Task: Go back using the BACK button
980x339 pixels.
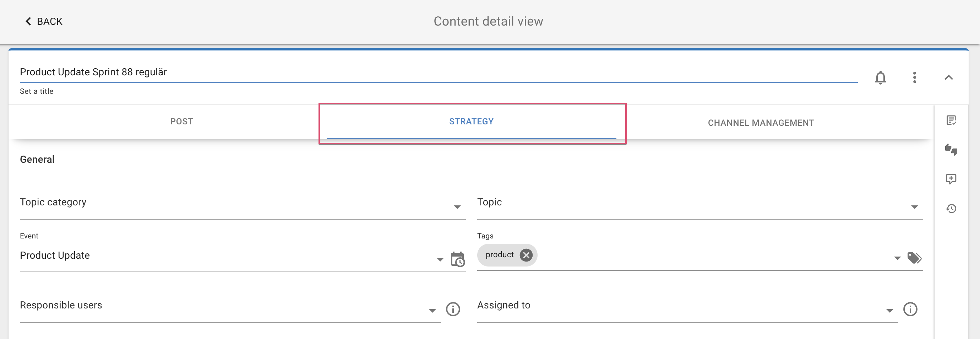Action: 44,21
